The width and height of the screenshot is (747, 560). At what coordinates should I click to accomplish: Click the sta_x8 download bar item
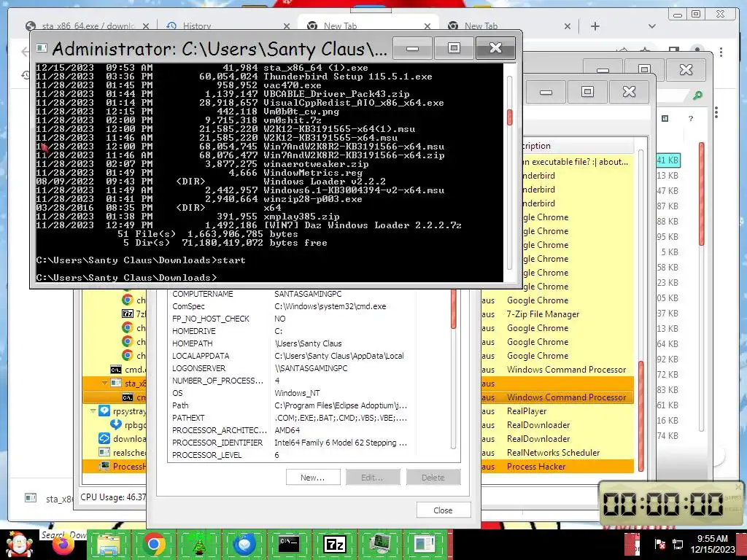[x=50, y=498]
